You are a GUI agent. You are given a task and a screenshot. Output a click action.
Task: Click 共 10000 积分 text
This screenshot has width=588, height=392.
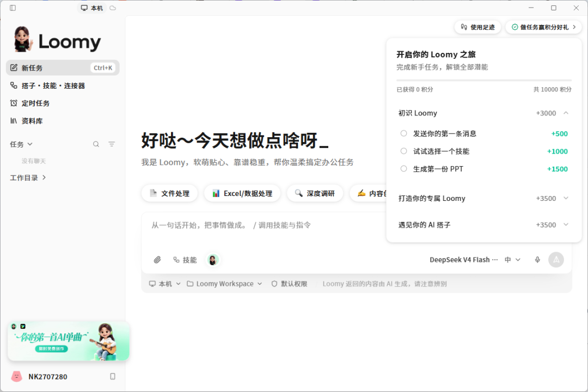click(x=553, y=89)
